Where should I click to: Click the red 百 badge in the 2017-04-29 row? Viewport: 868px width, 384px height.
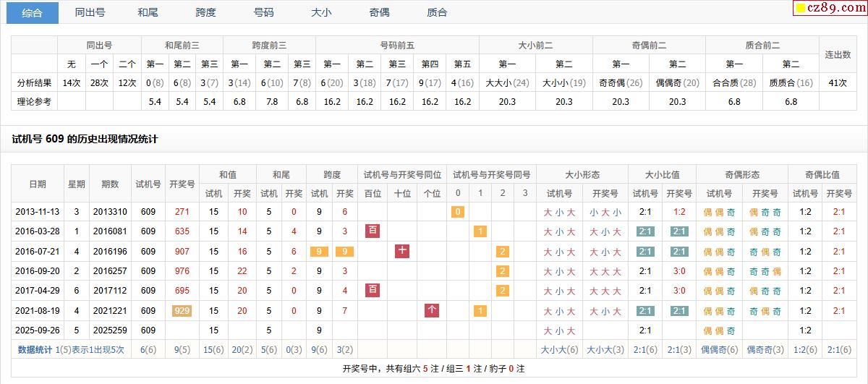click(373, 291)
